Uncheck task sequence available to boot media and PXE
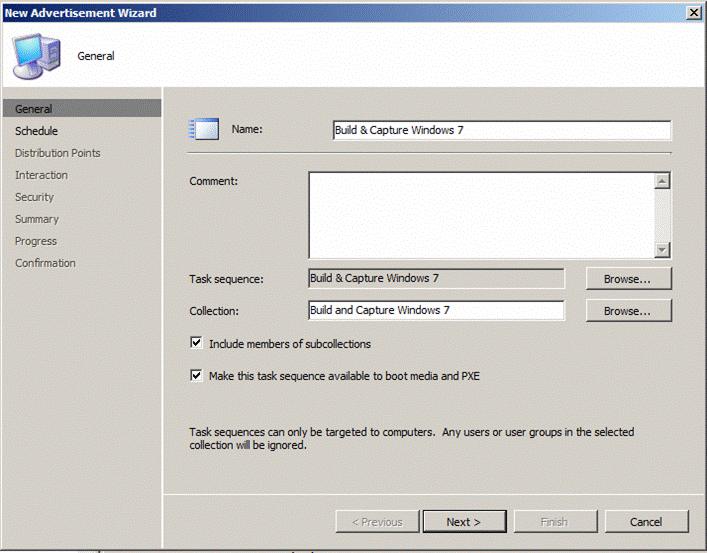This screenshot has height=553, width=707. pyautogui.click(x=196, y=376)
